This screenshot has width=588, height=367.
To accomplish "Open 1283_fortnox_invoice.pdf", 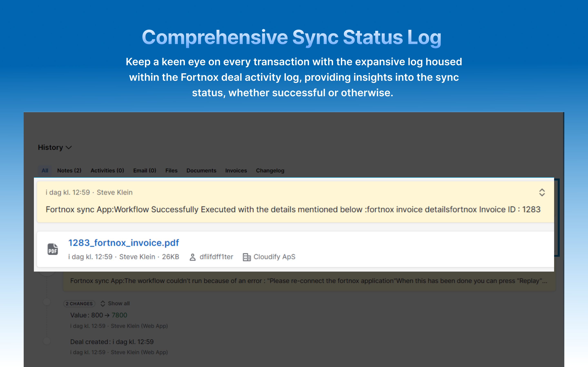I will click(123, 243).
